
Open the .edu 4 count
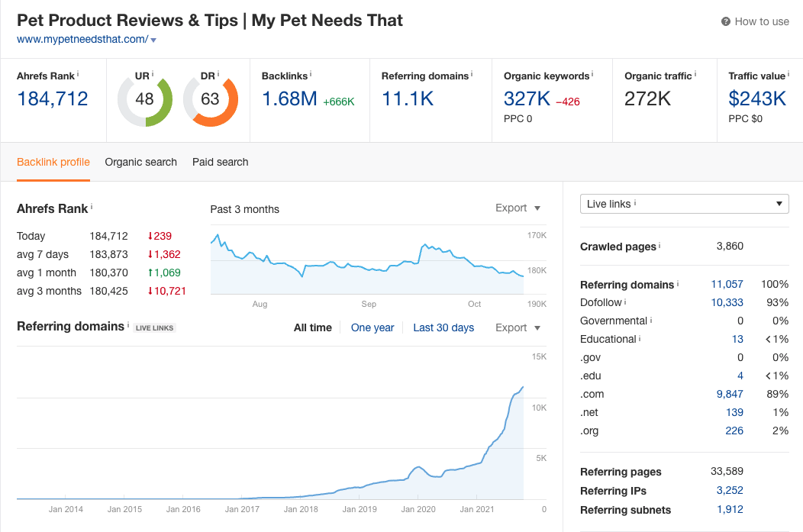pyautogui.click(x=740, y=376)
